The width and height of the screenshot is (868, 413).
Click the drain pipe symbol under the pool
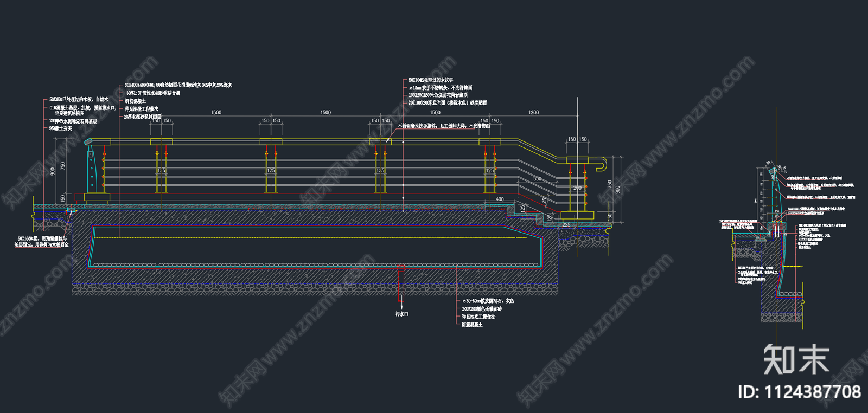(401, 283)
